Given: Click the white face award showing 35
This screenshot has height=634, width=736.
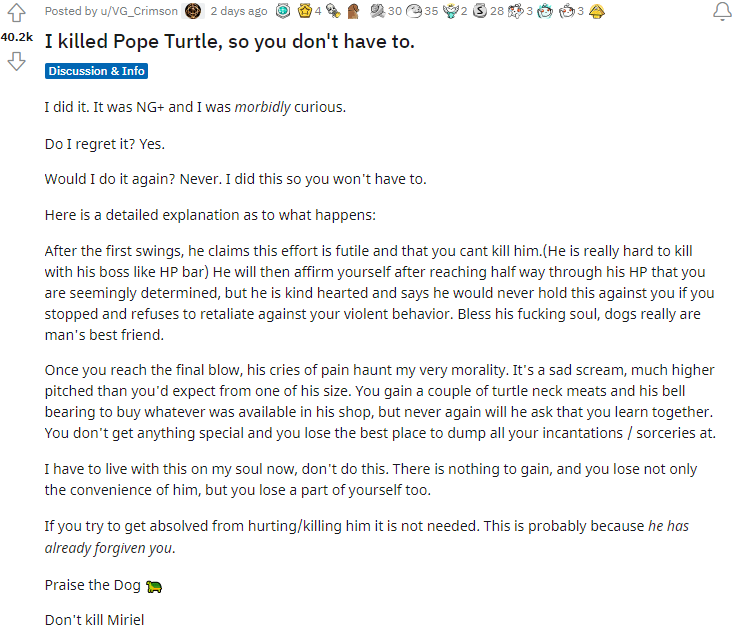Looking at the screenshot, I should point(414,11).
